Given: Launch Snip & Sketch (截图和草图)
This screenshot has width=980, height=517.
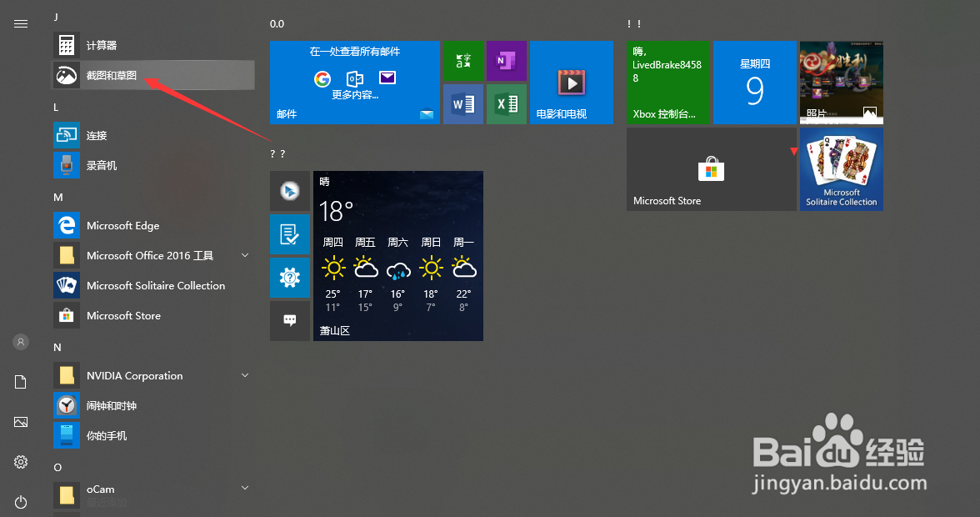Looking at the screenshot, I should coord(153,75).
